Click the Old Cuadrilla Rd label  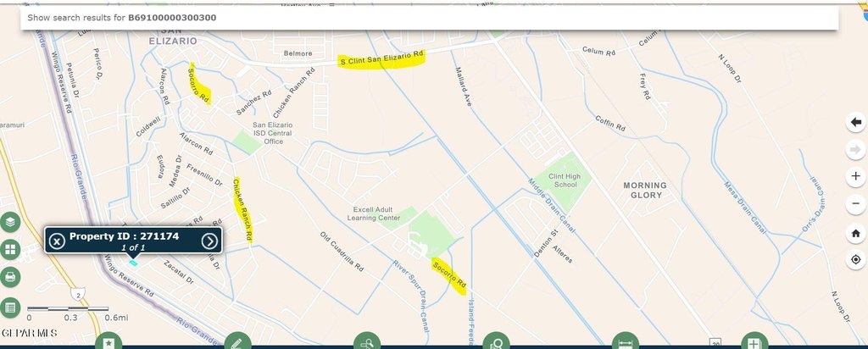[342, 251]
